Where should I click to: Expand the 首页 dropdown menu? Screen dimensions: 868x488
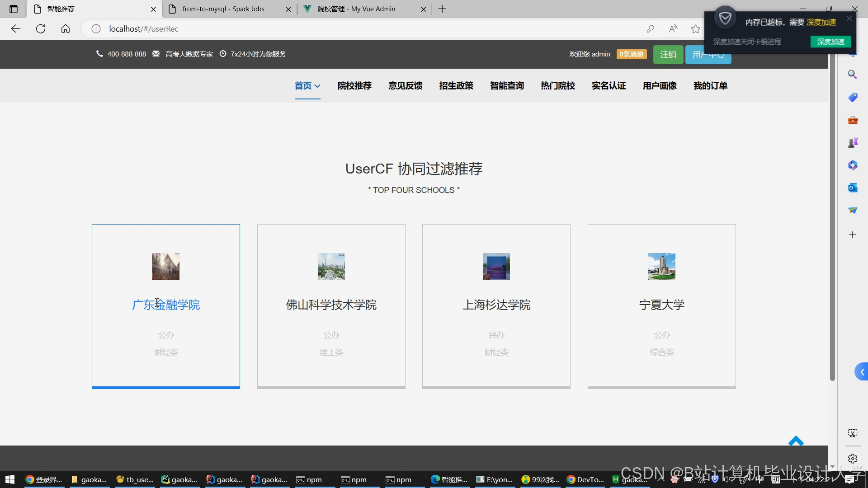[307, 86]
